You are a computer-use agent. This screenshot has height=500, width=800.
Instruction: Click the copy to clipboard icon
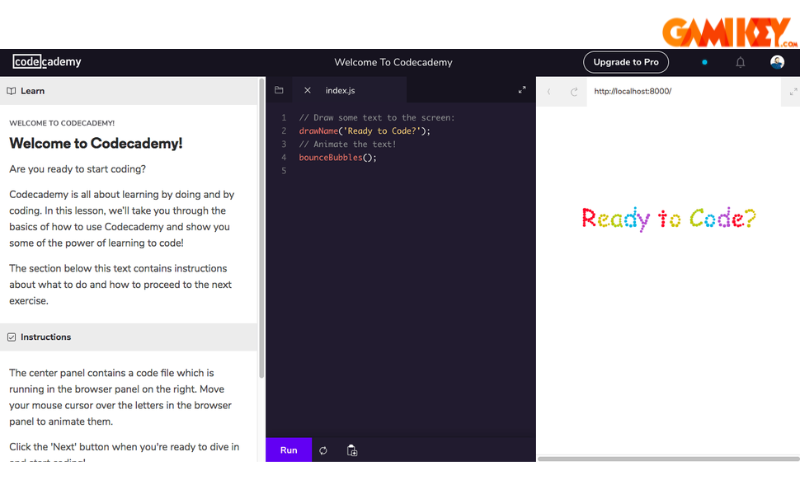[352, 451]
